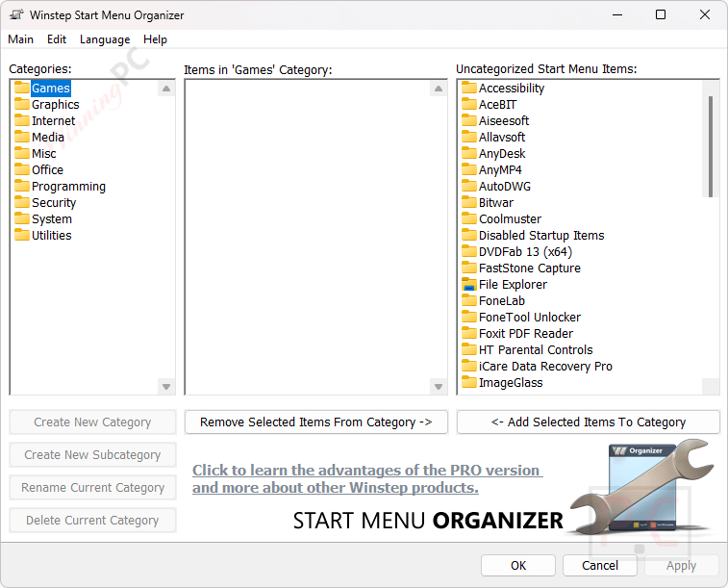The height and width of the screenshot is (588, 728).
Task: Click the ImageGlass folder icon
Action: coord(469,382)
